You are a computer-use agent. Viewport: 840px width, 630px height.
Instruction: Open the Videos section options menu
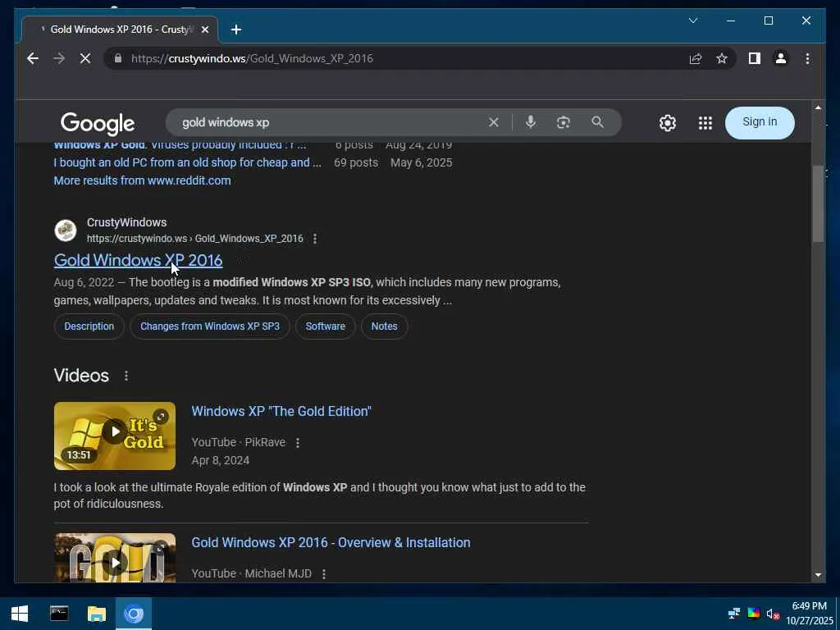tap(126, 376)
